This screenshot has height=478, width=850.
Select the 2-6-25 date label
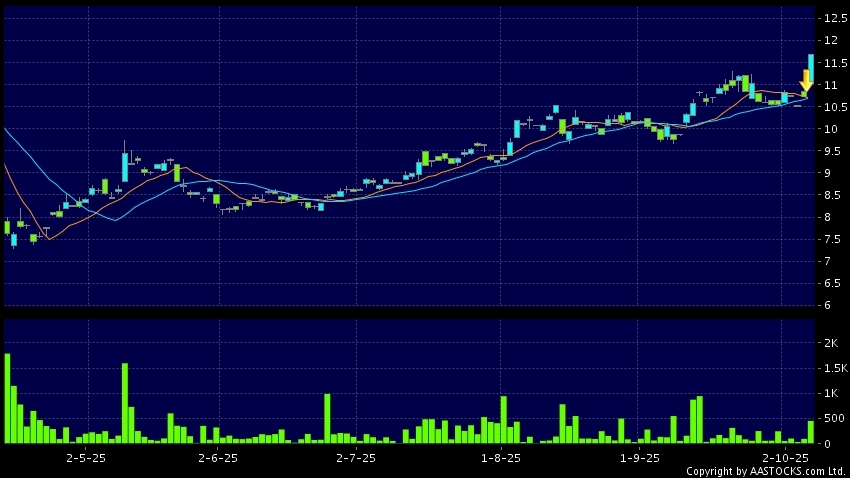[x=218, y=458]
